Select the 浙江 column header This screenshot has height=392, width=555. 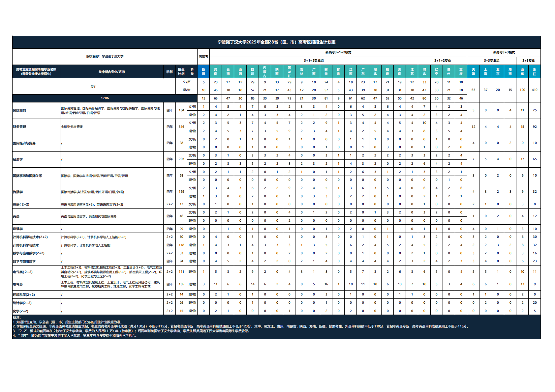pyautogui.click(x=535, y=71)
